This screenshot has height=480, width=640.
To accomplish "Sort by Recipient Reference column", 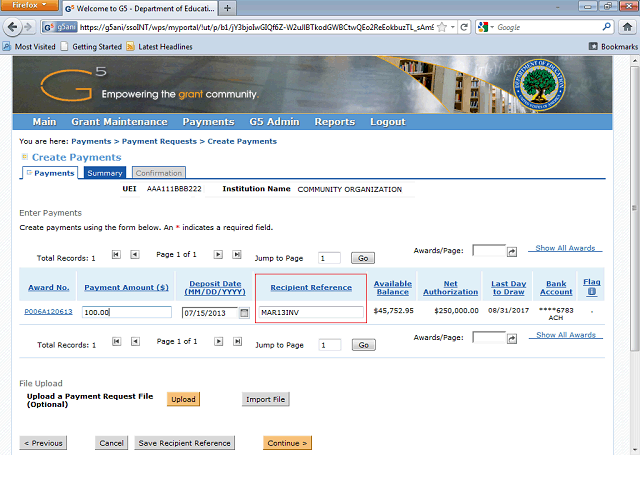I will tap(311, 287).
